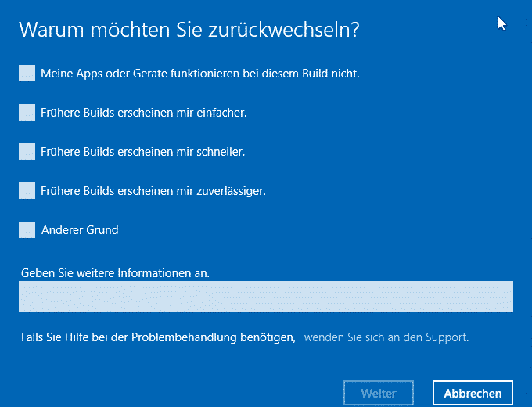Check 'Meine Apps oder Geräte funktionieren' checkbox

click(27, 74)
